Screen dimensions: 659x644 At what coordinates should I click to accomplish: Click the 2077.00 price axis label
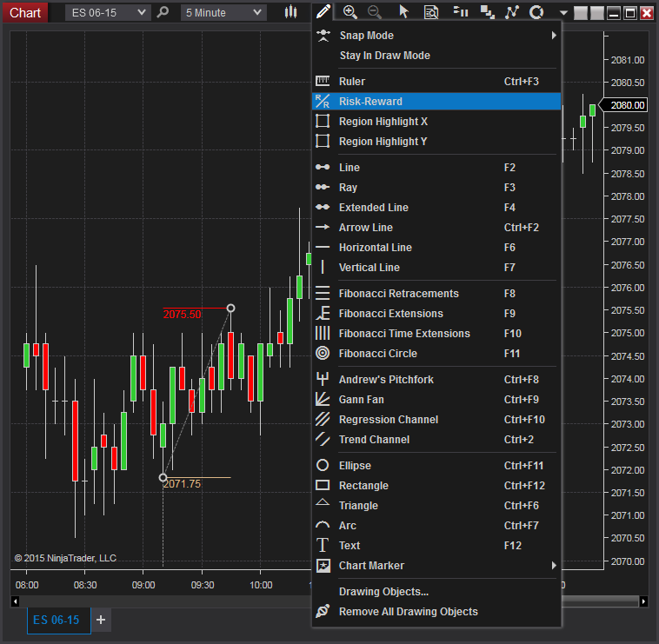pos(628,242)
